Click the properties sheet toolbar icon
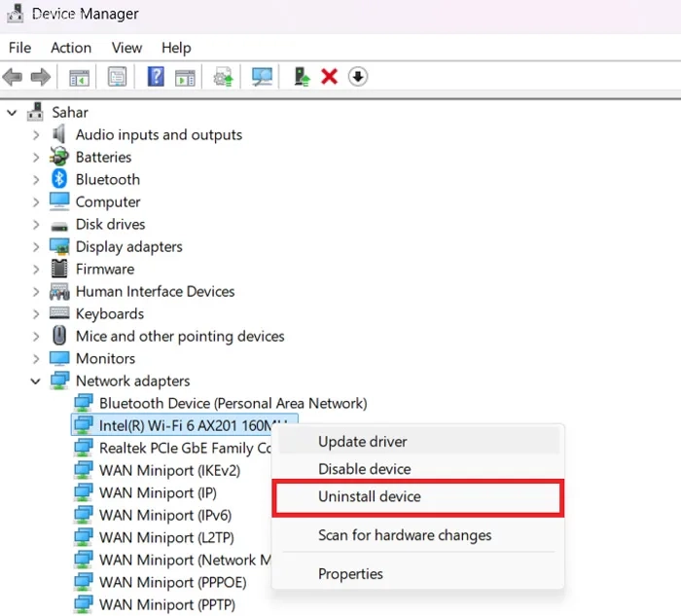 [x=117, y=76]
